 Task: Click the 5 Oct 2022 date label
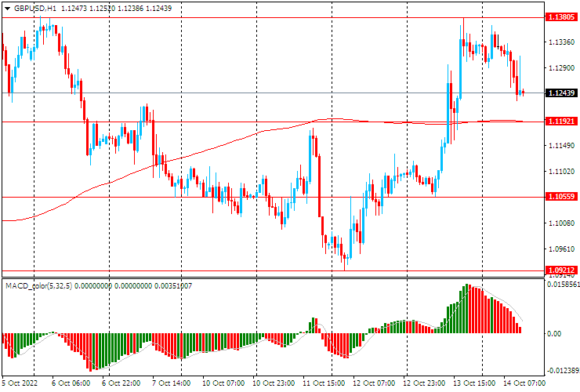[x=20, y=383]
